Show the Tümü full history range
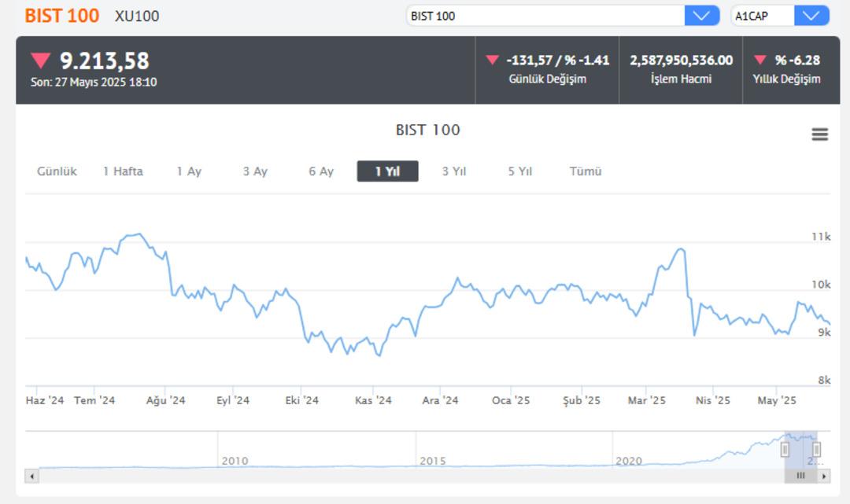 [x=586, y=171]
